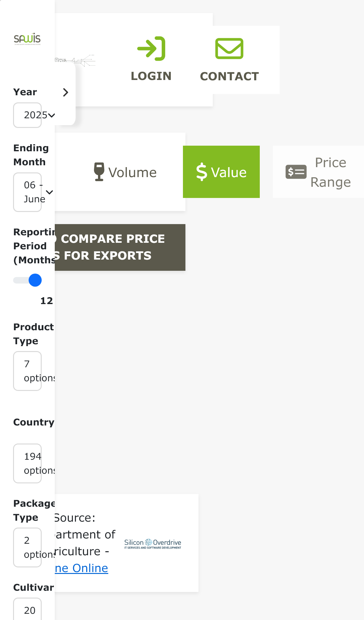
Task: Click the green login arrow icon
Action: click(x=151, y=49)
